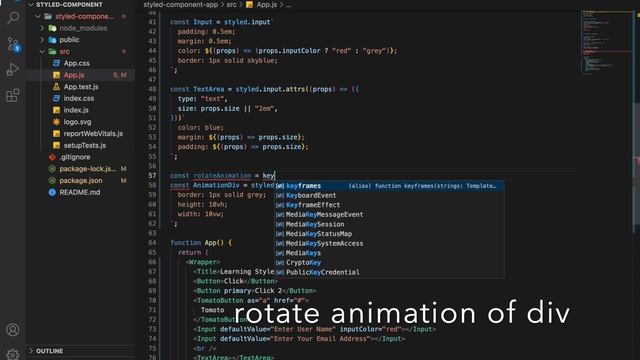Open the Accounts menu icon
Screen dimensions: 640x360
tap(13, 329)
